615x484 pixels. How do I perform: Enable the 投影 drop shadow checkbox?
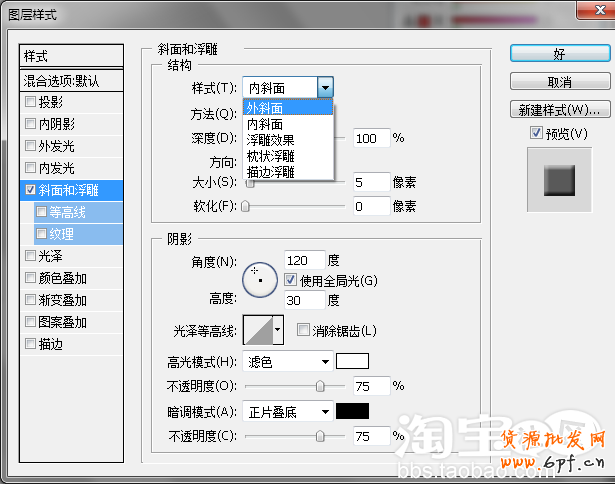(x=30, y=102)
